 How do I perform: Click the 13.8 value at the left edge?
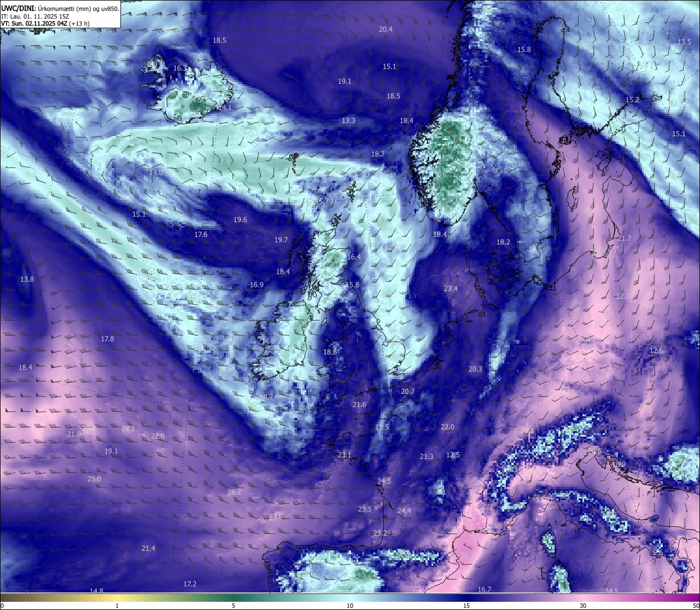(x=27, y=279)
